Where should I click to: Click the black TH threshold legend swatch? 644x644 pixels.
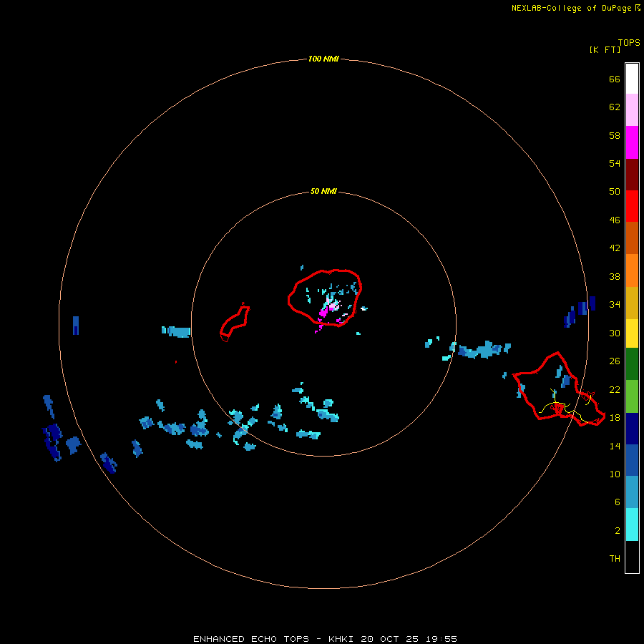[x=632, y=557]
